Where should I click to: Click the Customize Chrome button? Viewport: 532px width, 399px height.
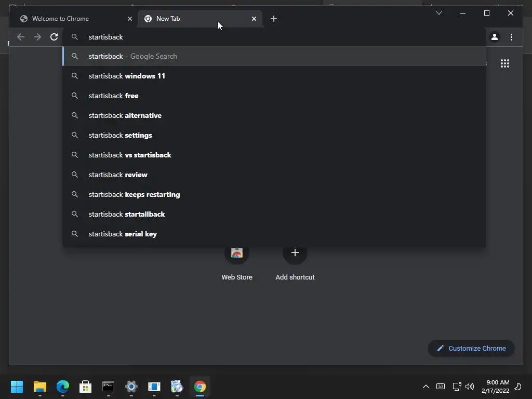(x=471, y=348)
